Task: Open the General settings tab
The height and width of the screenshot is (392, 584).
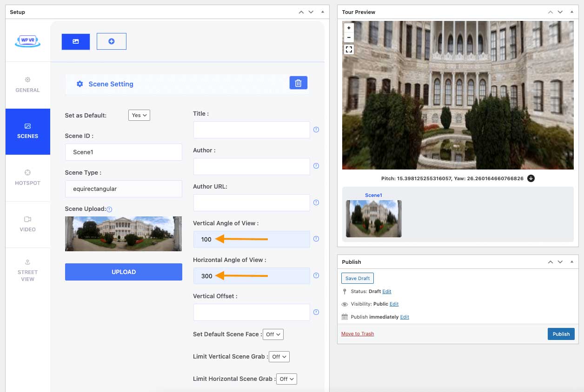Action: [x=27, y=85]
